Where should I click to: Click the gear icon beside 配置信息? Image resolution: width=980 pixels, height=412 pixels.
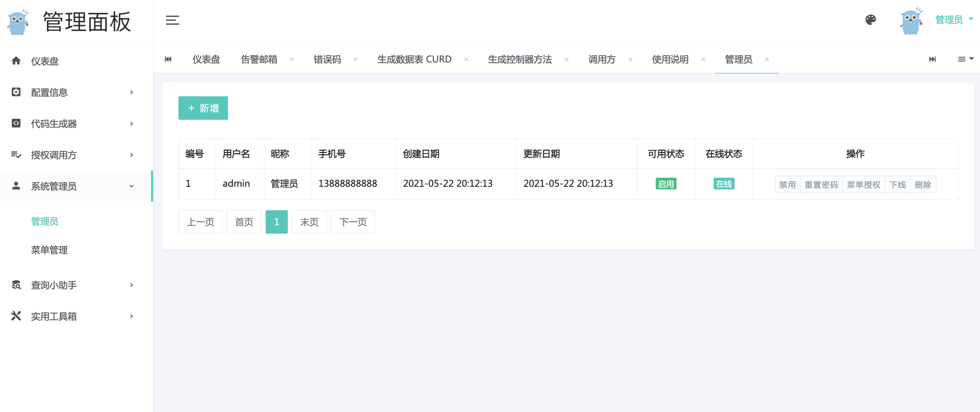pos(16,92)
